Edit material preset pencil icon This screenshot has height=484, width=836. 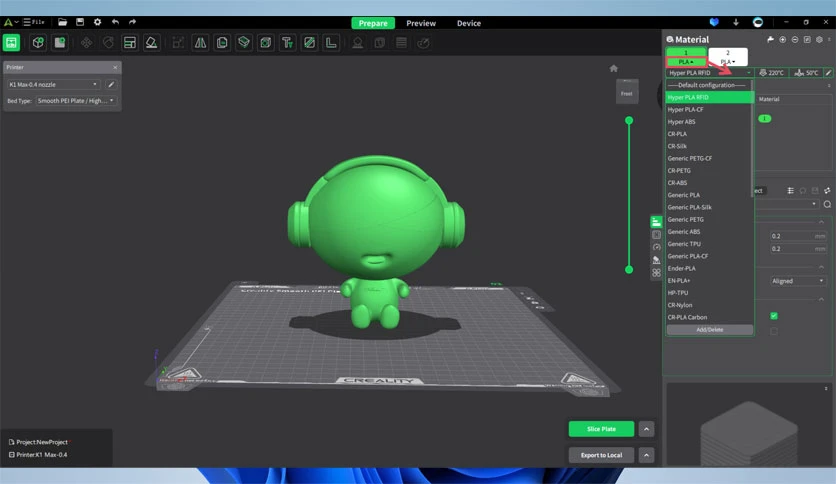828,72
